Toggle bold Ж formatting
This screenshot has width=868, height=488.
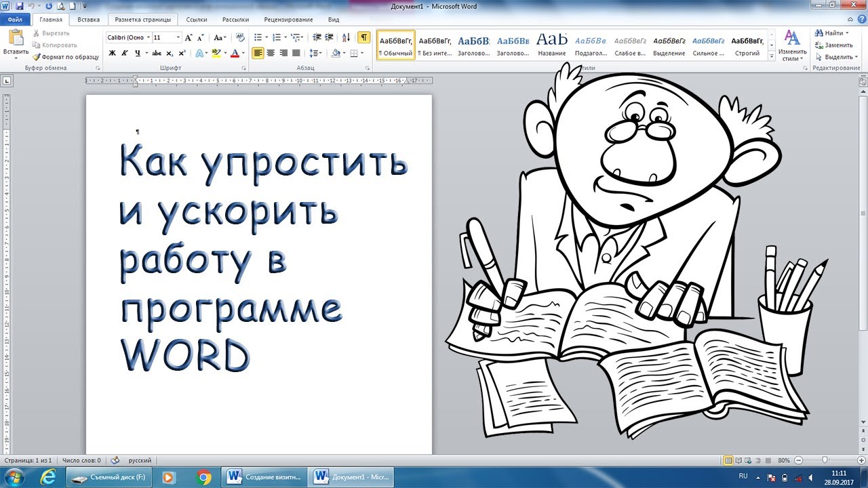click(113, 53)
